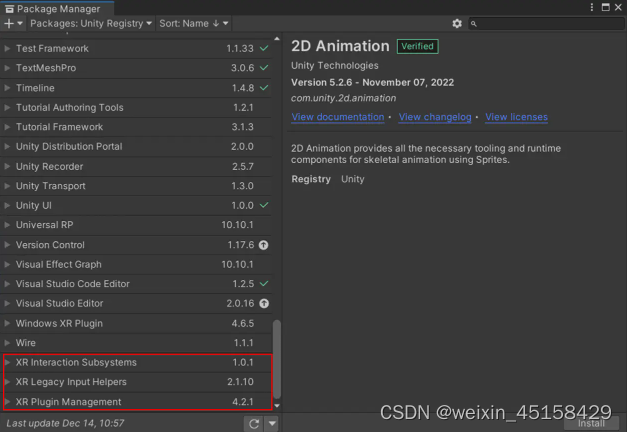Open Sort: Name dropdown
628x432 pixels.
tap(194, 24)
